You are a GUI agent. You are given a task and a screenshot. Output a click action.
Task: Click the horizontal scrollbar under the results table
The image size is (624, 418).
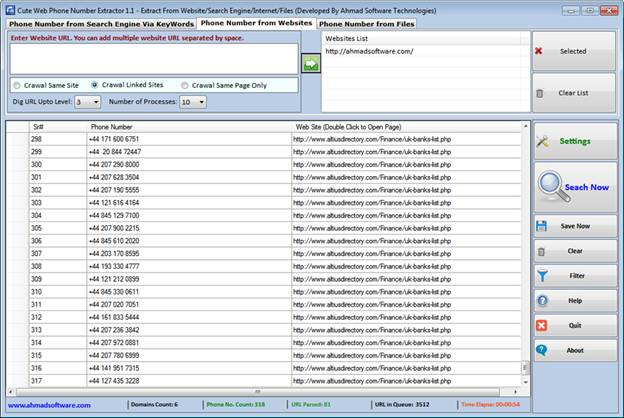point(260,392)
